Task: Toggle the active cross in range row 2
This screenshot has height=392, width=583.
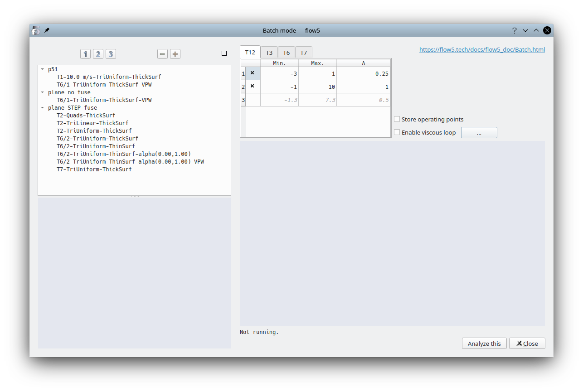Action: click(x=253, y=87)
